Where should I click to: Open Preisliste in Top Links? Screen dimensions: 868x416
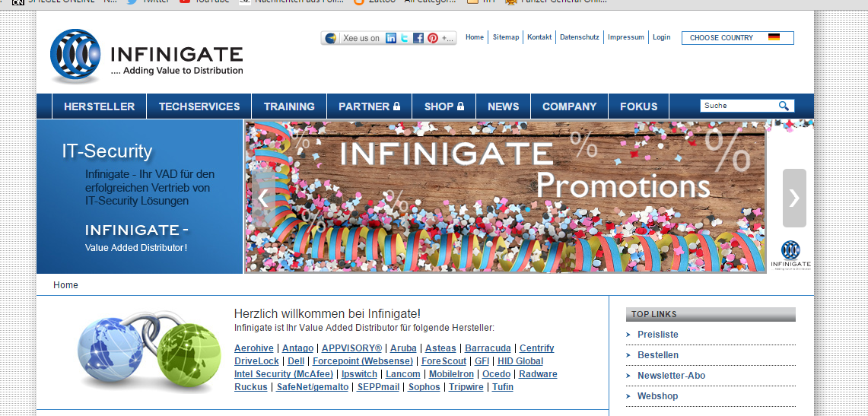click(x=657, y=335)
